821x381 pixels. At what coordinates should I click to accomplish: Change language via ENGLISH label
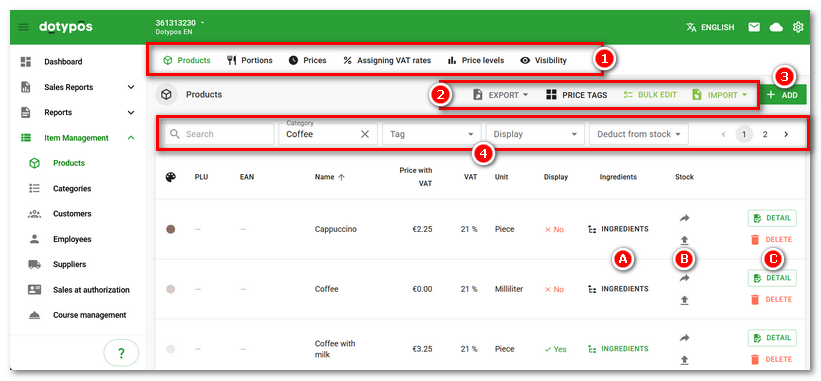pyautogui.click(x=717, y=27)
